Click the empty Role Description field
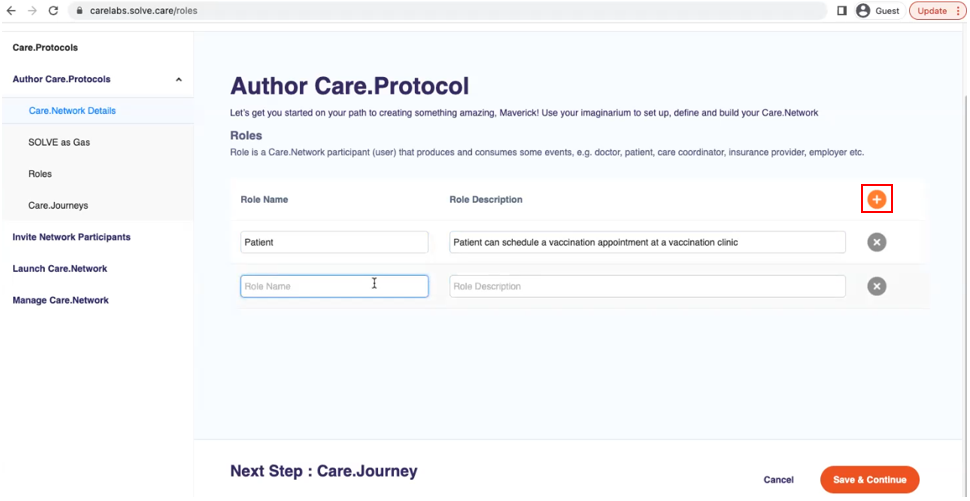 coord(647,287)
